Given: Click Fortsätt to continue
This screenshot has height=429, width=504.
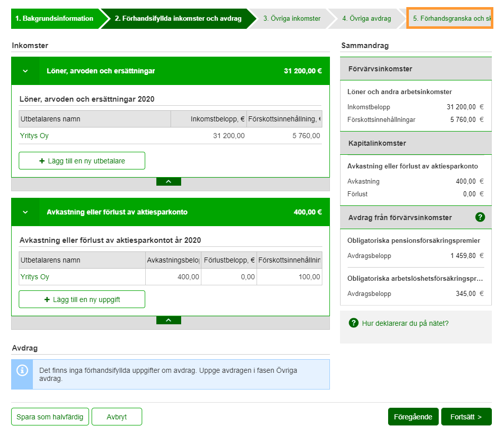Looking at the screenshot, I should [x=466, y=417].
